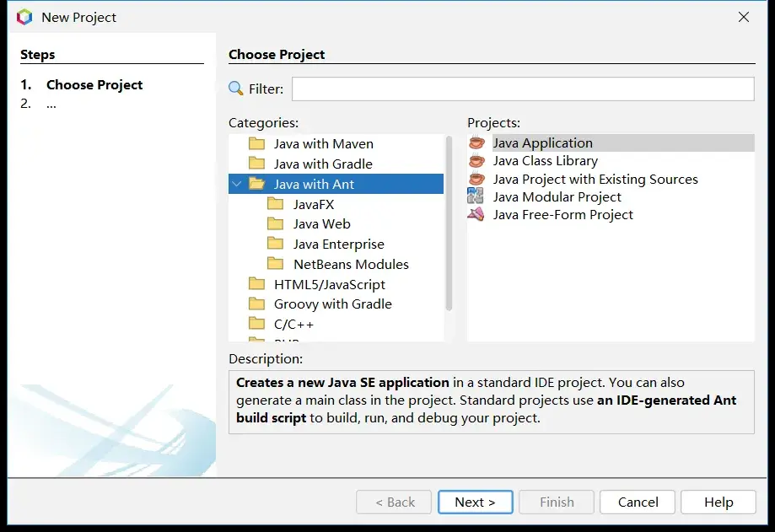This screenshot has width=775, height=532.
Task: Click the coffee cup icon for Java Class Library
Action: [x=476, y=160]
